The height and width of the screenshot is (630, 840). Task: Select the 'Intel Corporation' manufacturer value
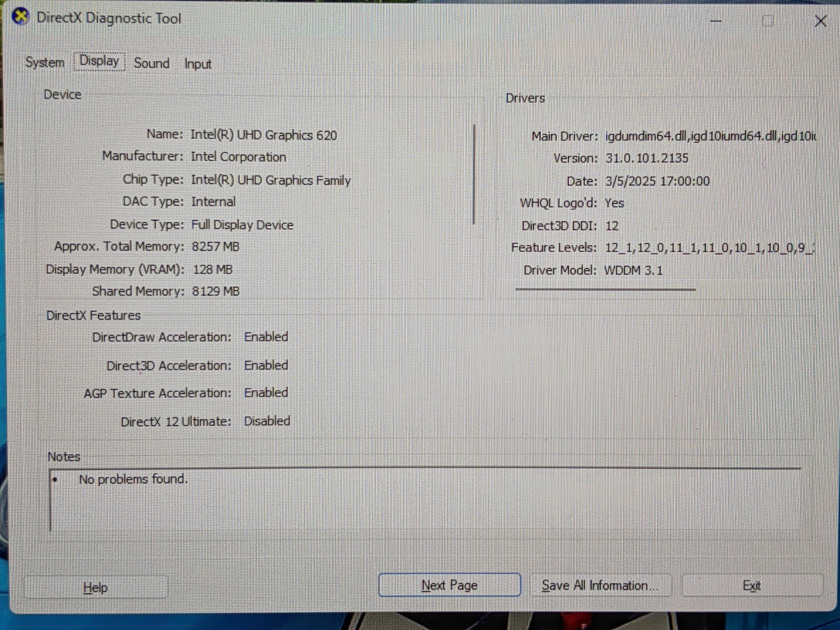click(238, 157)
